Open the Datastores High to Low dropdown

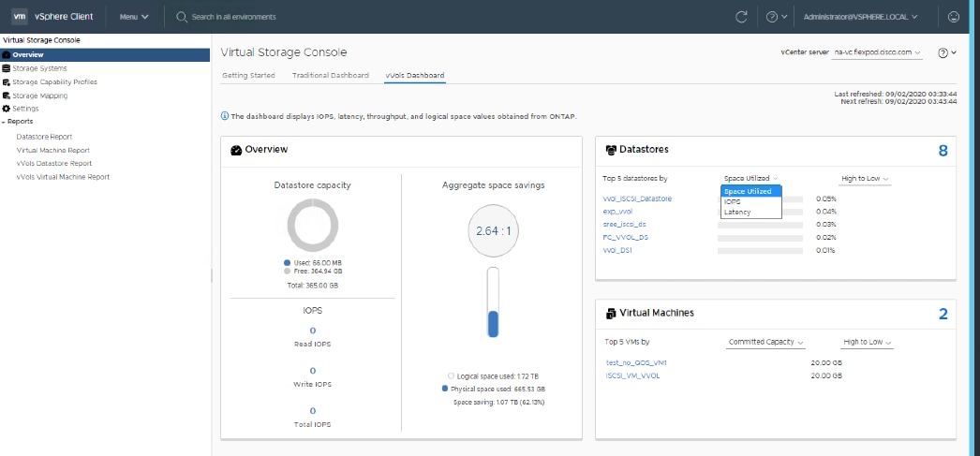[x=865, y=179]
